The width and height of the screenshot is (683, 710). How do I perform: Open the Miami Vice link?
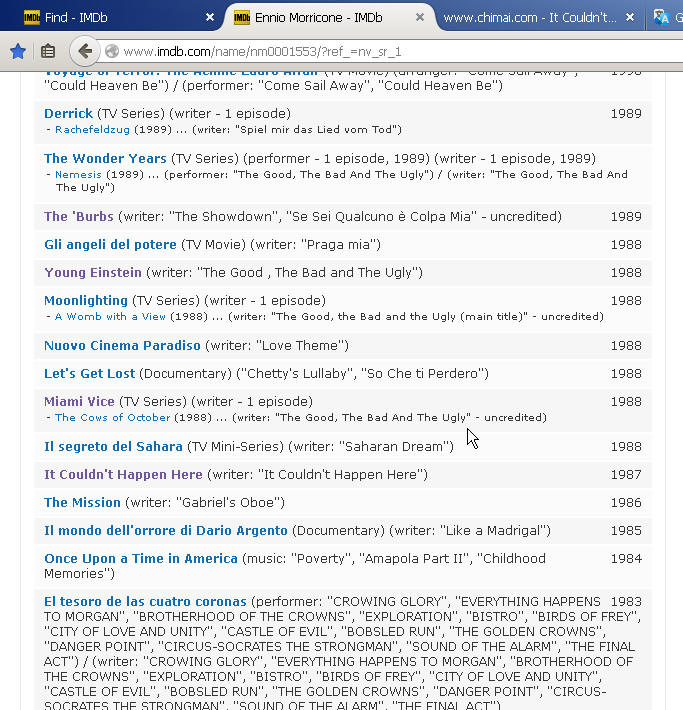(79, 402)
